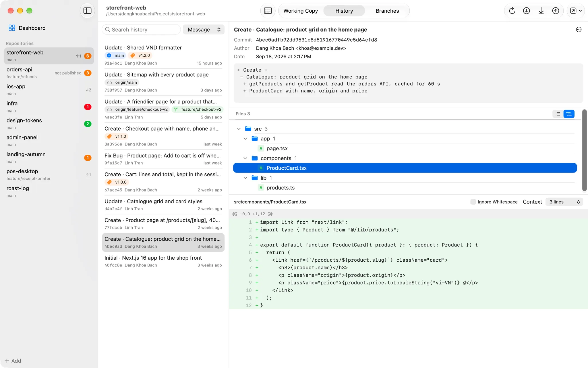The height and width of the screenshot is (368, 588).
Task: Click the plus Add repository button
Action: tap(13, 361)
